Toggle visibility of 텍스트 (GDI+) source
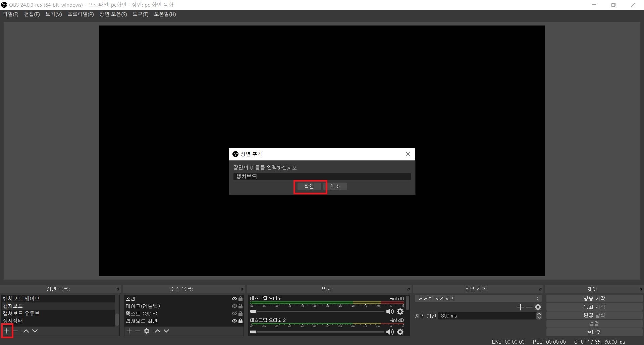Viewport: 644px width, 345px height. pyautogui.click(x=234, y=313)
